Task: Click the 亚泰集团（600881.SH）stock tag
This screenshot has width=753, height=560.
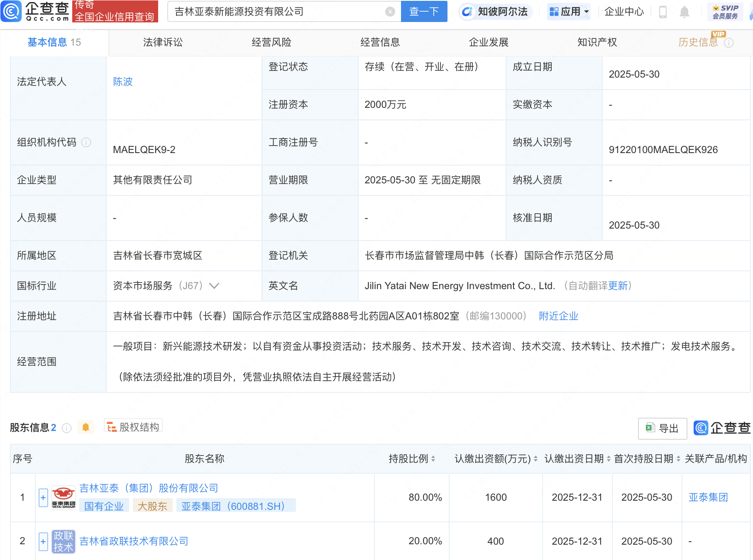Action: (x=236, y=506)
